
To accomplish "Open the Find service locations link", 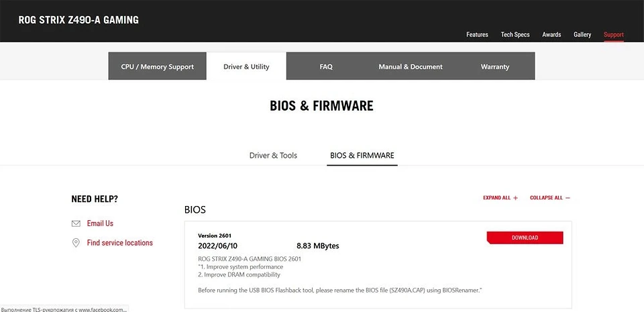I will pos(119,243).
